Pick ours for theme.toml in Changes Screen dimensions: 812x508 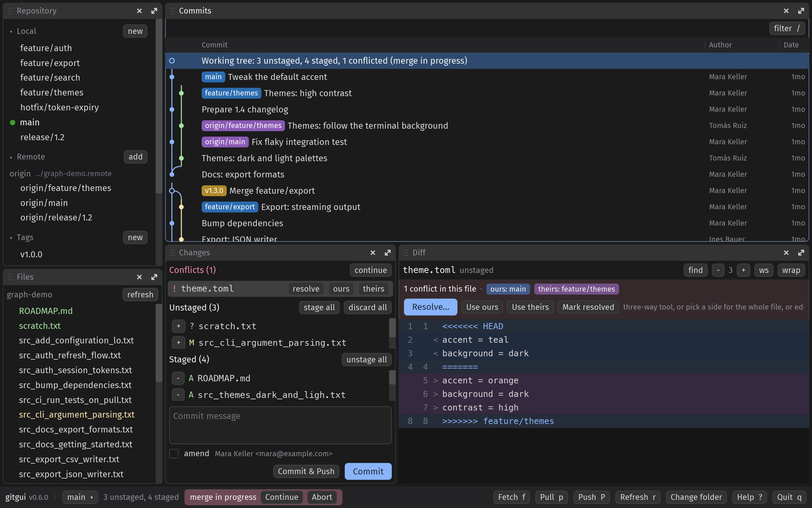341,289
